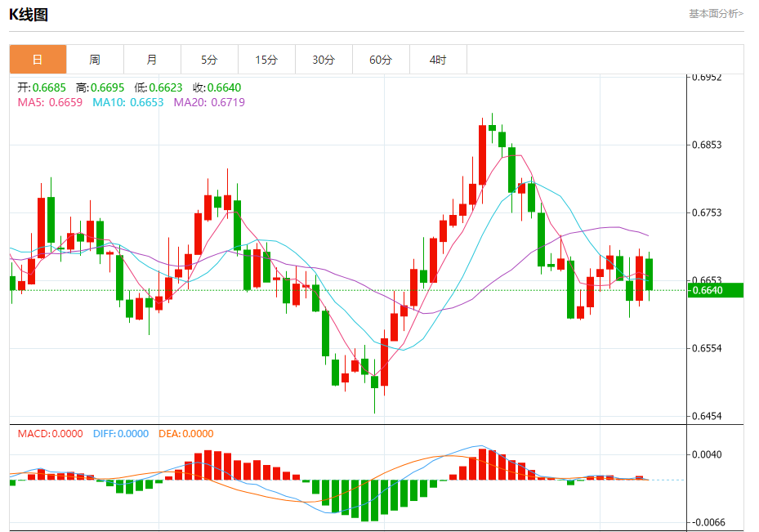
Task: Select the 日 daily chart tab
Action: tap(38, 60)
